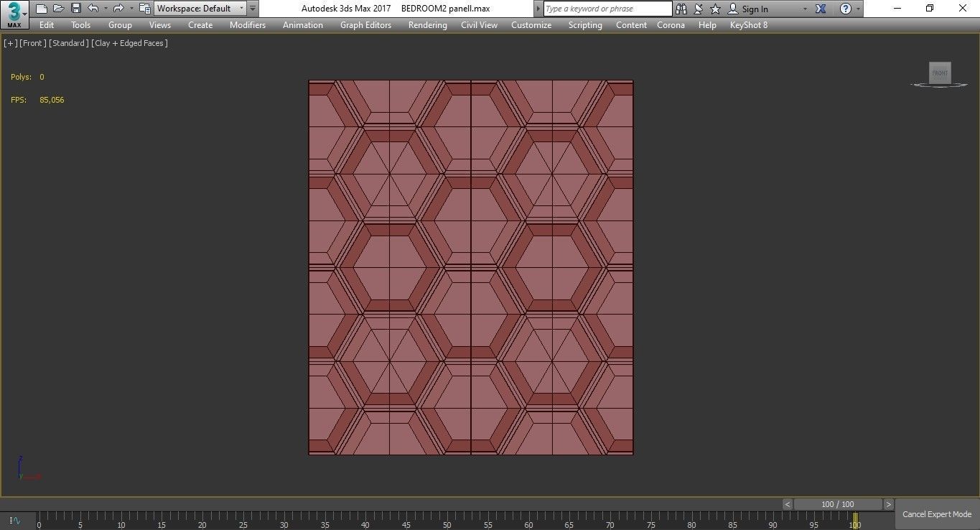Viewport: 980px width, 530px height.
Task: Open the Edit menu
Action: (47, 24)
